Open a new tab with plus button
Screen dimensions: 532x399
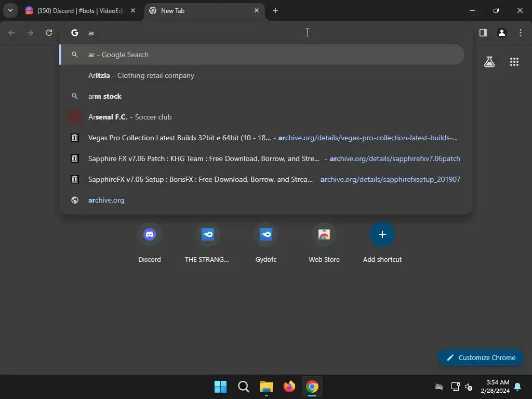pos(275,10)
